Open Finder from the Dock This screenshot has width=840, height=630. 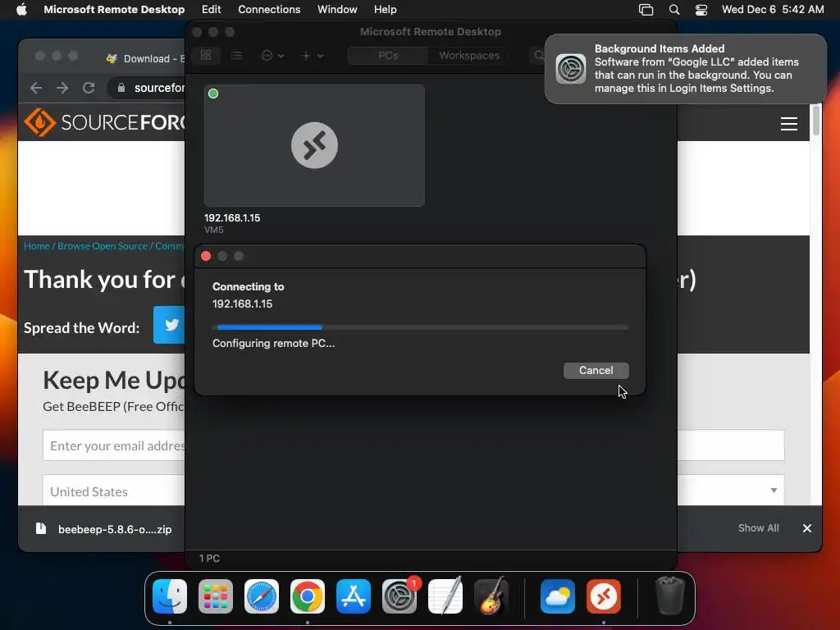click(170, 596)
